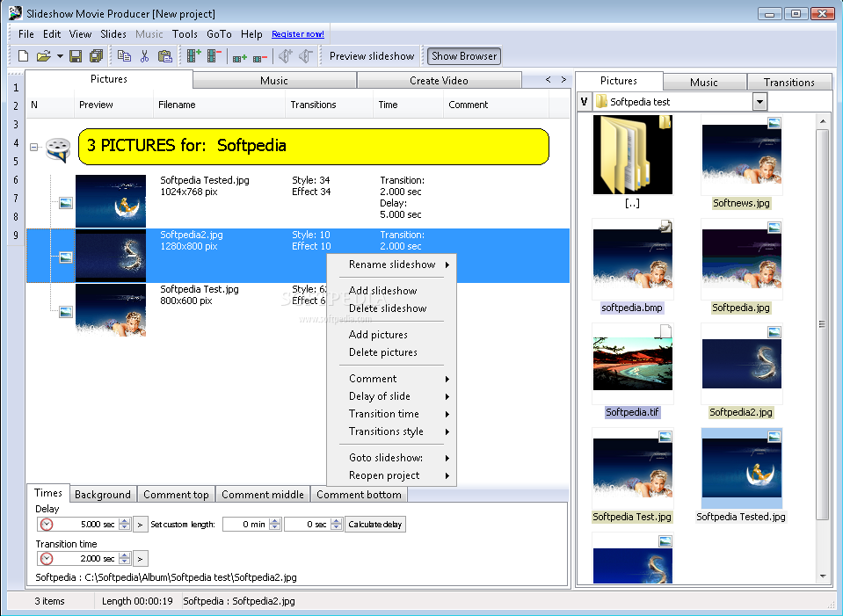Open the File menu
This screenshot has width=843, height=616.
pos(25,34)
